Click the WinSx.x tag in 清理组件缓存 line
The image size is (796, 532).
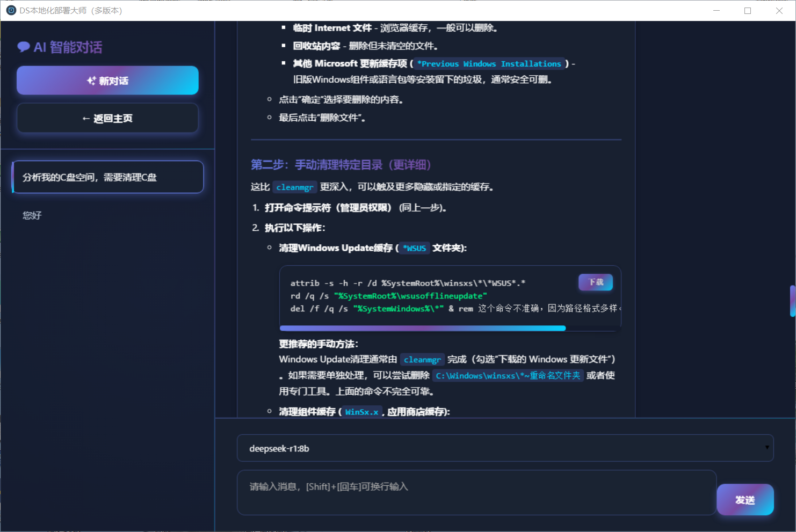361,412
